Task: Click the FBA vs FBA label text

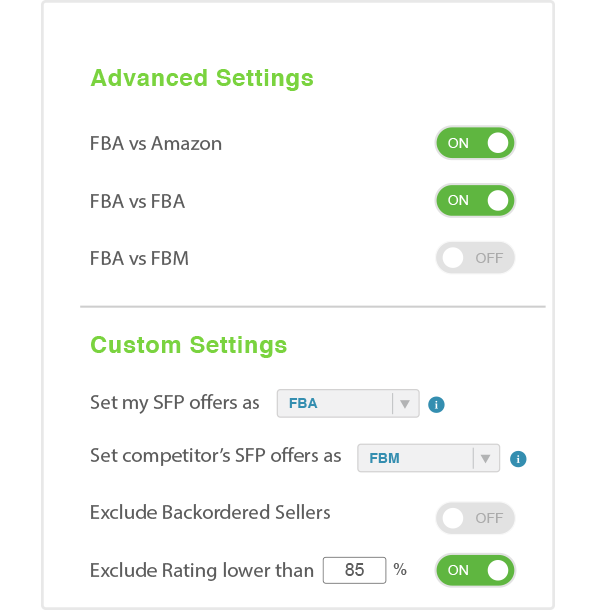Action: coord(137,201)
